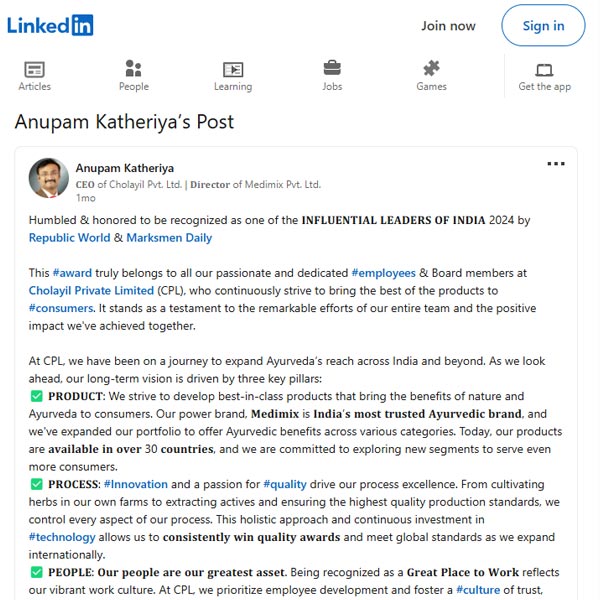Open the Cholayil Private Limited link
The height and width of the screenshot is (600, 600).
click(x=91, y=290)
